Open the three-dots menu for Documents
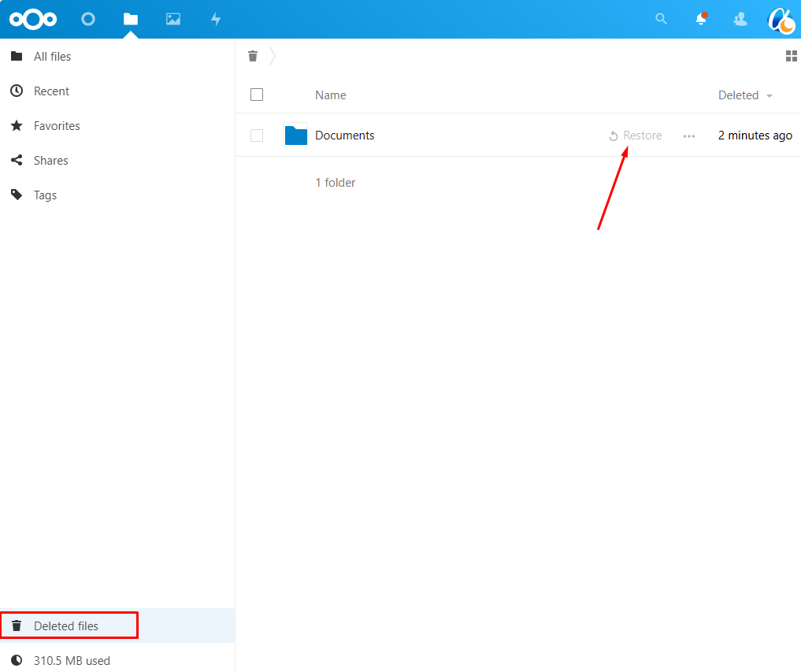801x672 pixels. 689,136
